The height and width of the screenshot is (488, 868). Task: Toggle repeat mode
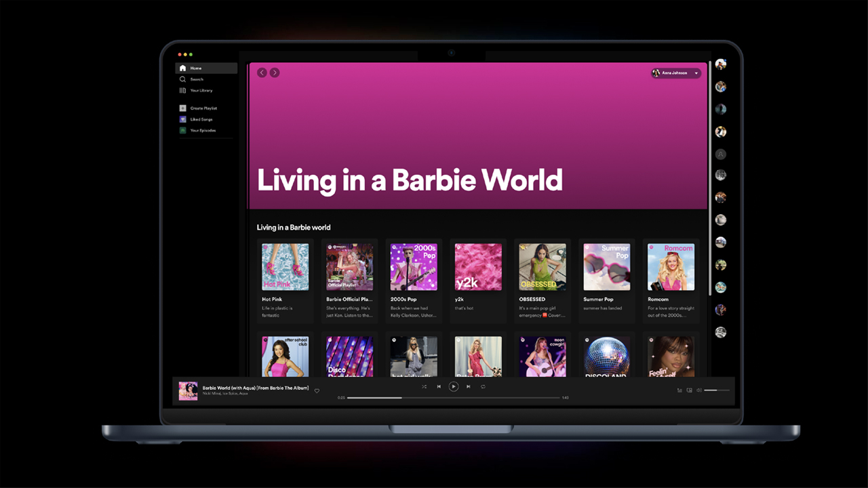pos(483,387)
